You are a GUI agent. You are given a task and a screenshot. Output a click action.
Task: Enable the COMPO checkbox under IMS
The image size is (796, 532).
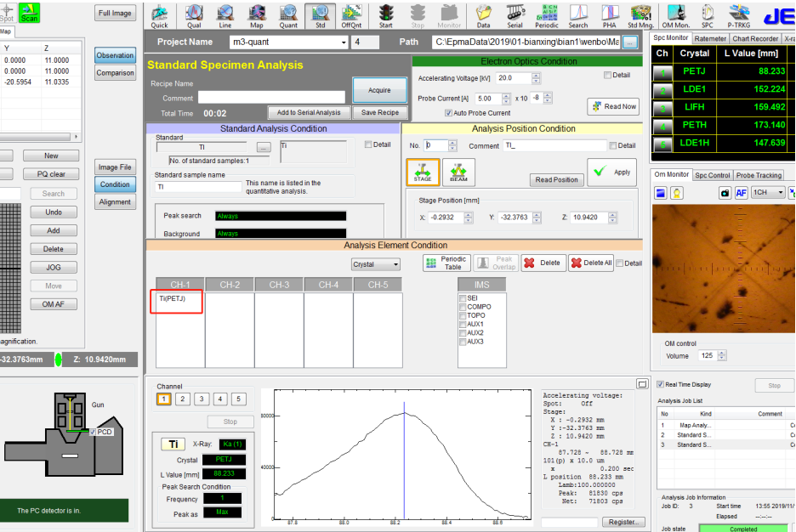coord(463,307)
